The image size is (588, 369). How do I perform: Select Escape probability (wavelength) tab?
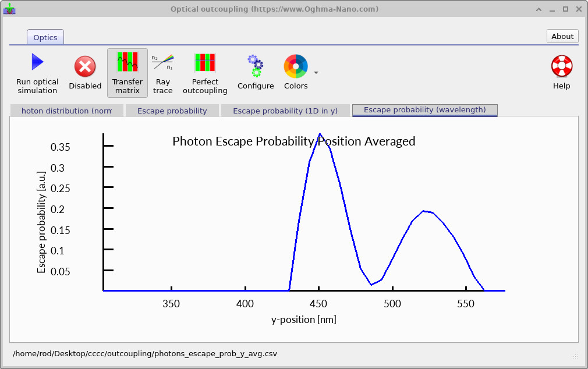coord(425,110)
